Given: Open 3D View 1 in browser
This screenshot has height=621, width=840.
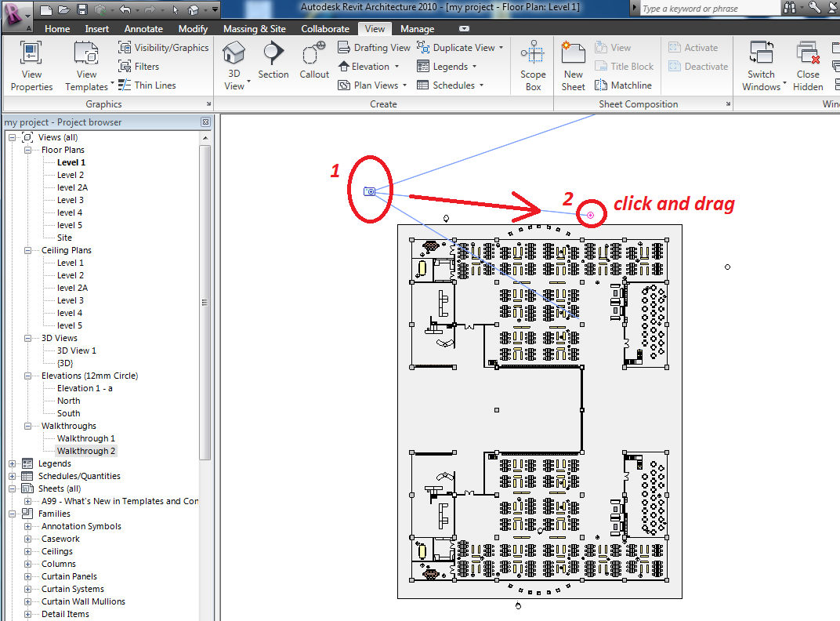Looking at the screenshot, I should pos(77,350).
